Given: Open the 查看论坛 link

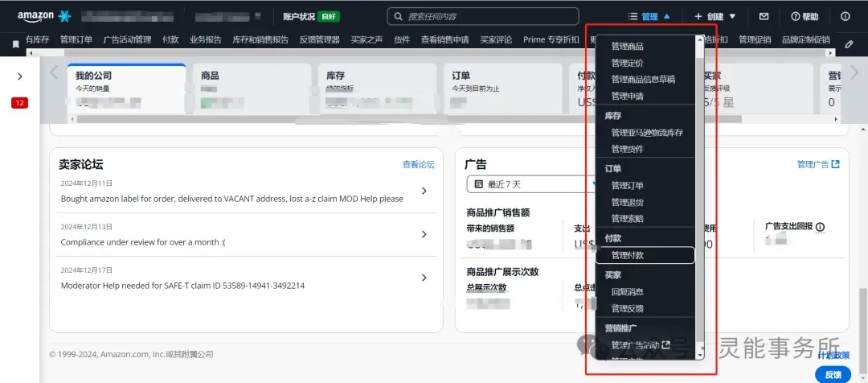Looking at the screenshot, I should coord(419,165).
